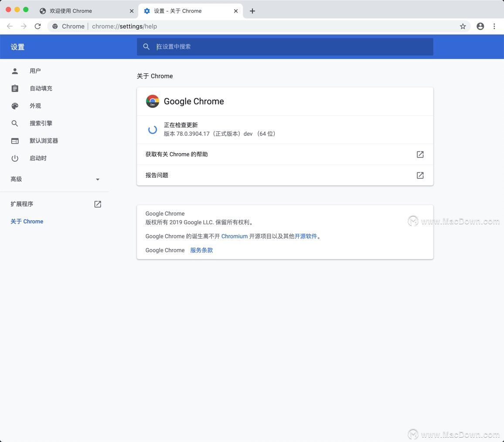This screenshot has width=504, height=442.
Task: Open the user profile account icon
Action: tap(480, 26)
